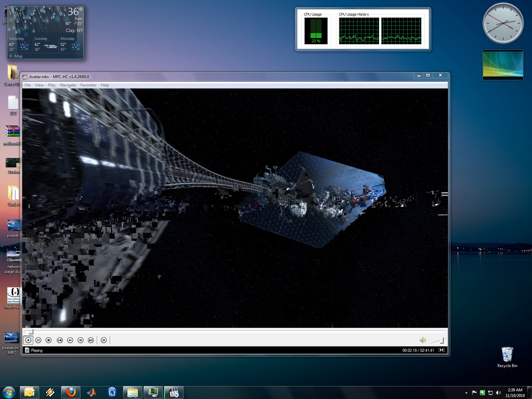This screenshot has height=399, width=532.
Task: Open the Help menu
Action: (105, 85)
